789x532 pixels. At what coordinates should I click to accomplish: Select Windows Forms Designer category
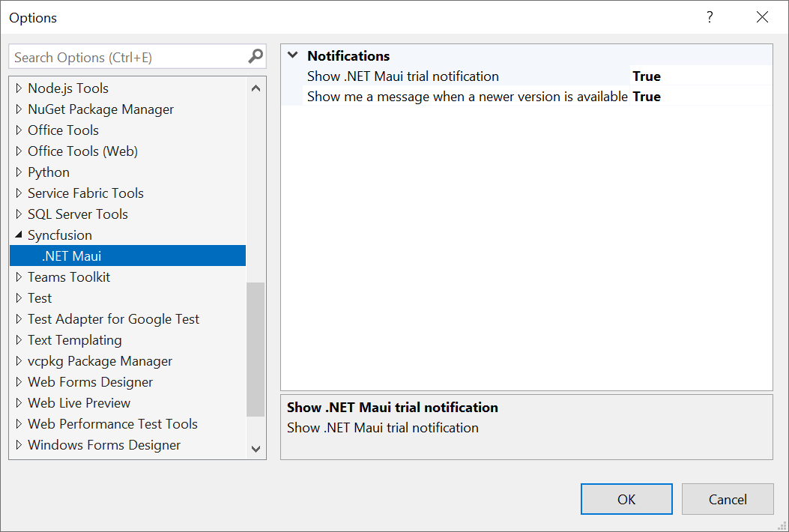tap(104, 445)
